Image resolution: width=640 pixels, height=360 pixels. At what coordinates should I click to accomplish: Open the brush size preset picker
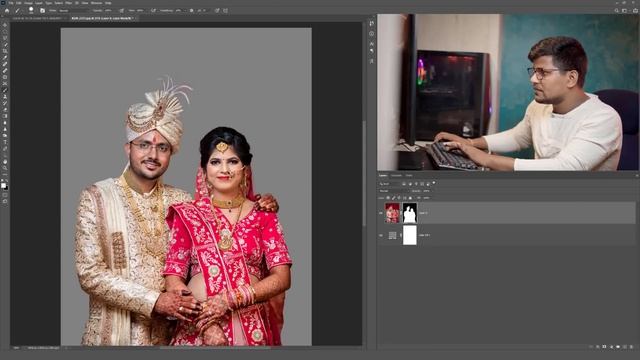point(31,11)
